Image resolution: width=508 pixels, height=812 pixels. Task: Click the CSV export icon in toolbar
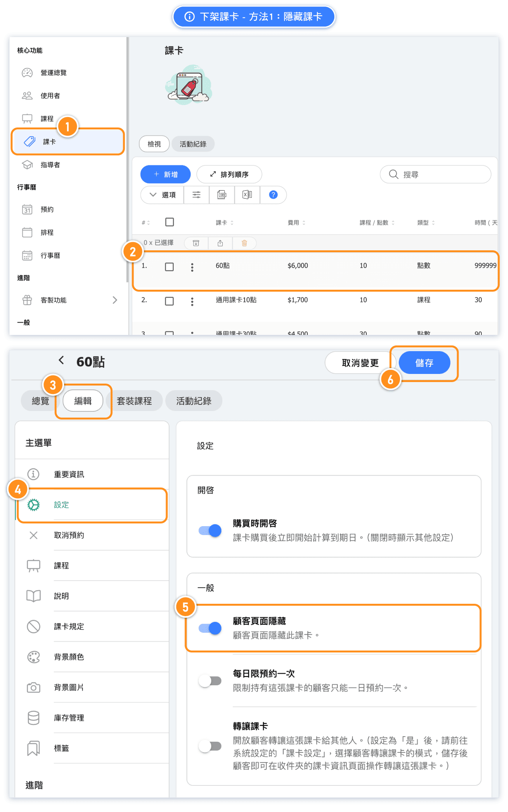click(x=222, y=195)
